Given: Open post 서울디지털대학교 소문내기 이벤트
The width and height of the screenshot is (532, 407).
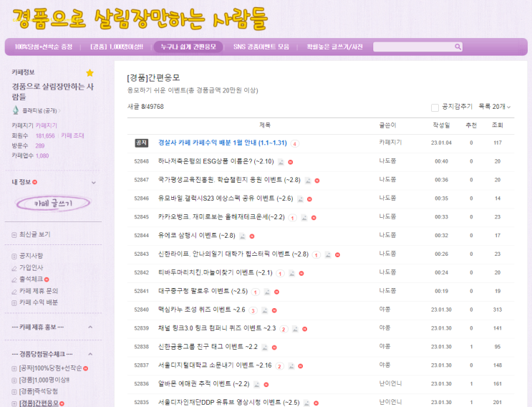Looking at the screenshot, I should pos(215,365).
